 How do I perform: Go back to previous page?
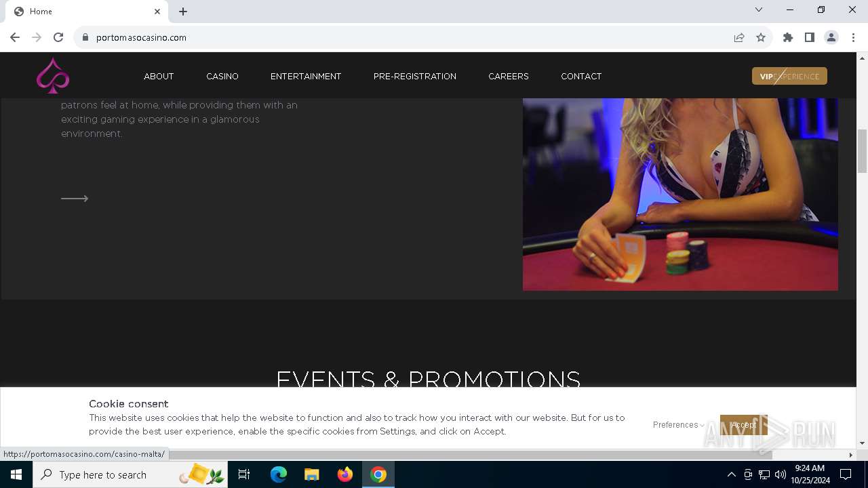[15, 37]
